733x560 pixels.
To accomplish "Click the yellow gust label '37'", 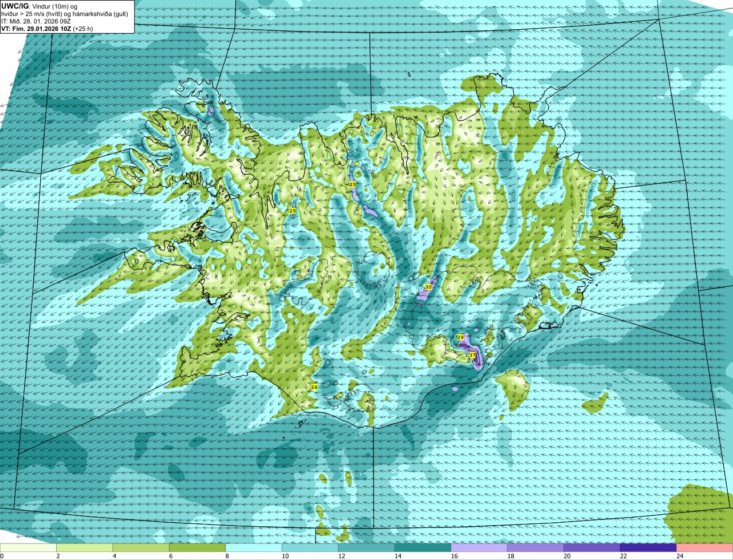I will pos(472,356).
